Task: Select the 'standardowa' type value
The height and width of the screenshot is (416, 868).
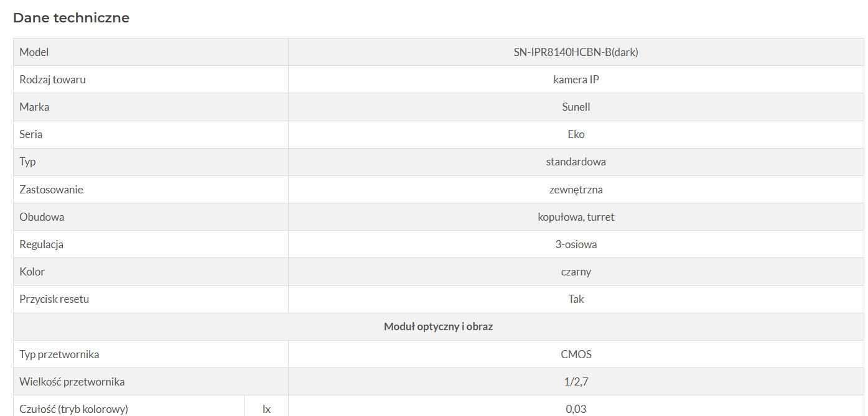Action: [x=576, y=162]
